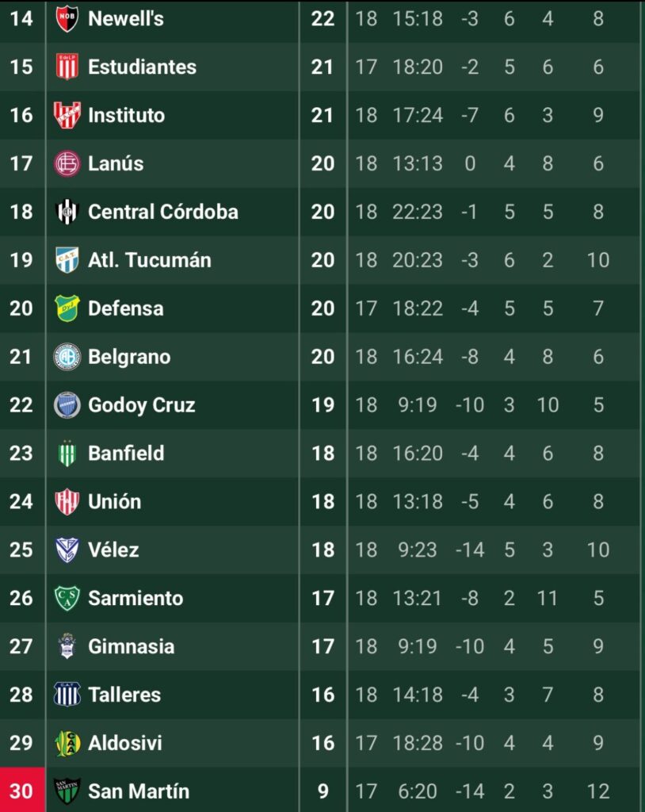
Task: Select the Estudiantes team badge
Action: [x=67, y=67]
